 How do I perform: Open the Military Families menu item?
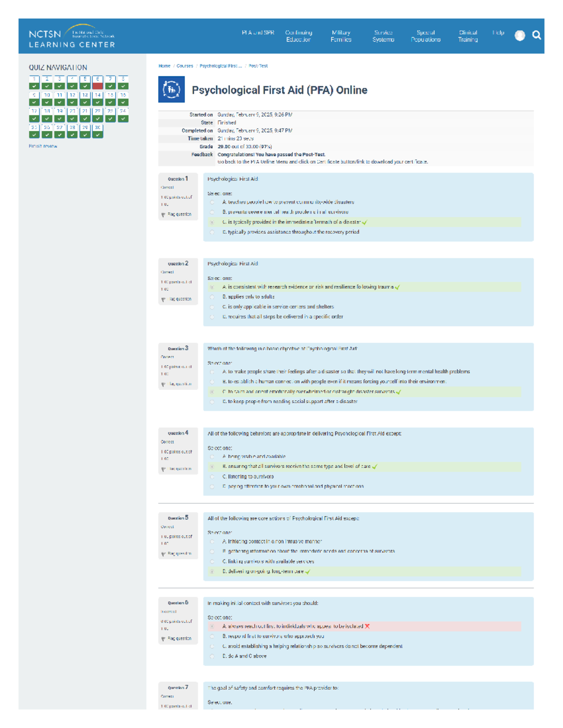pyautogui.click(x=341, y=36)
